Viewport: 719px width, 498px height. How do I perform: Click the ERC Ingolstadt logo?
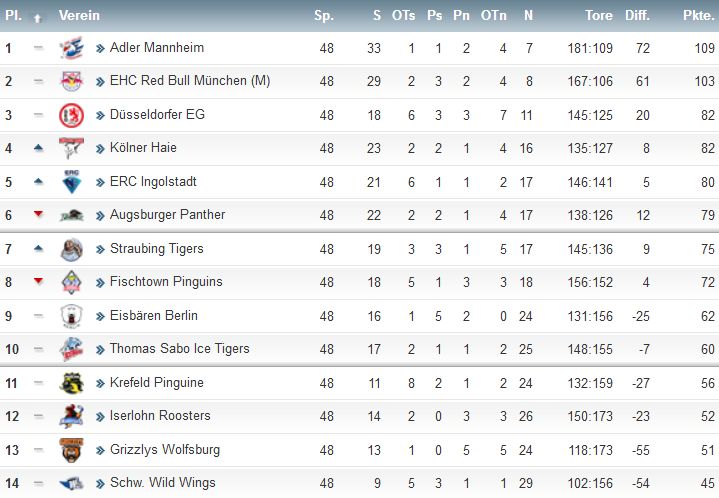(x=72, y=182)
